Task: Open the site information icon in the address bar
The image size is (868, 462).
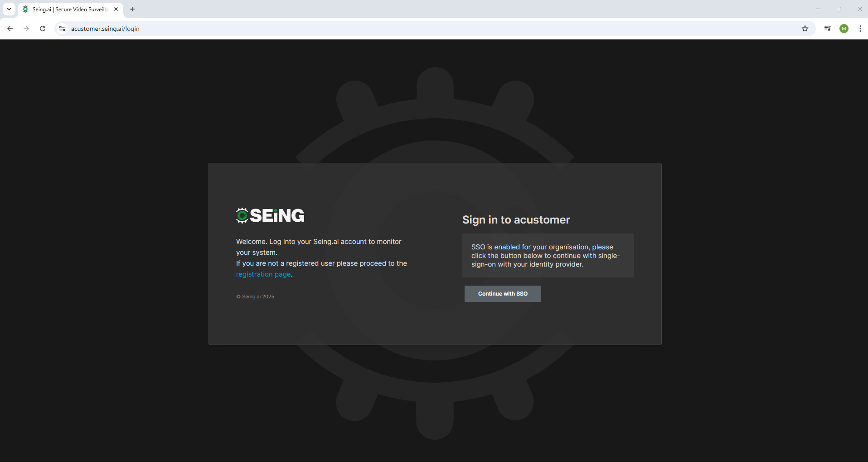Action: (x=62, y=28)
